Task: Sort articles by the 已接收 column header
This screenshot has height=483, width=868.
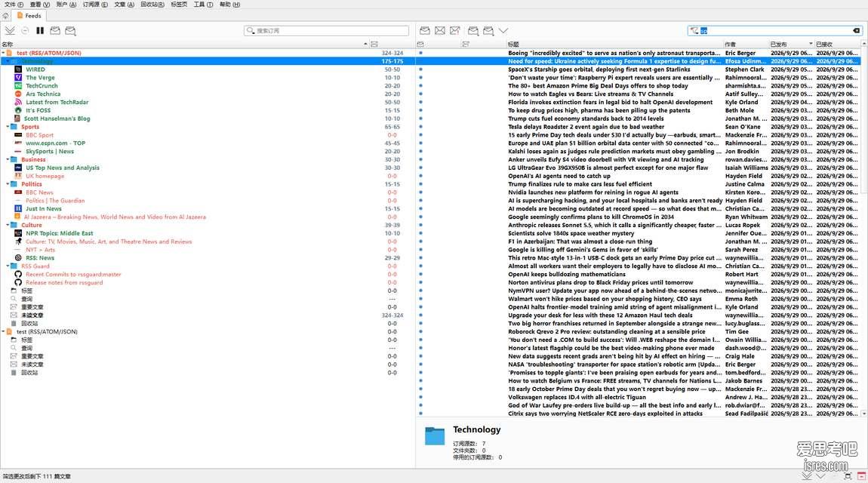Action: point(837,44)
